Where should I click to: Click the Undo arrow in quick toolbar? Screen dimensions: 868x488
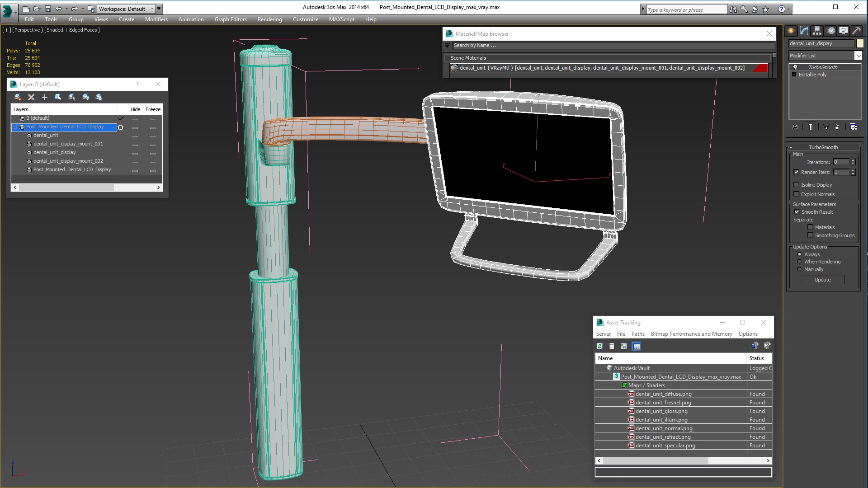pyautogui.click(x=59, y=9)
